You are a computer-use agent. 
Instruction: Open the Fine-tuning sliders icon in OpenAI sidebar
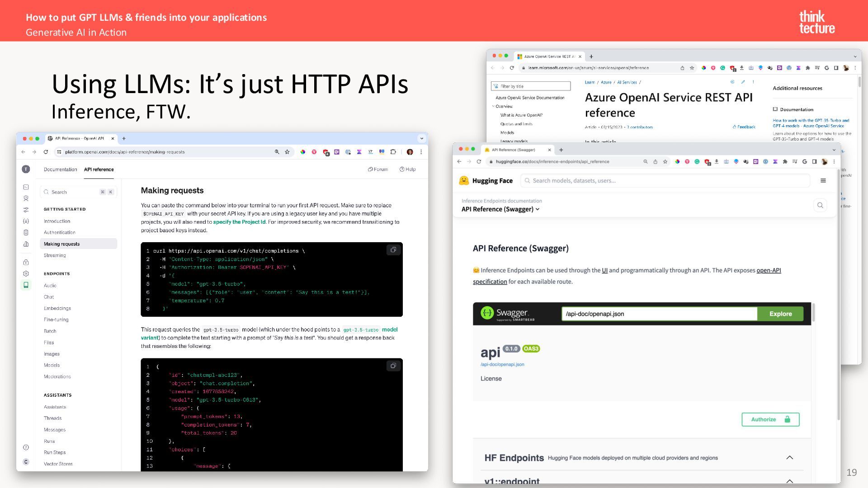pyautogui.click(x=26, y=210)
